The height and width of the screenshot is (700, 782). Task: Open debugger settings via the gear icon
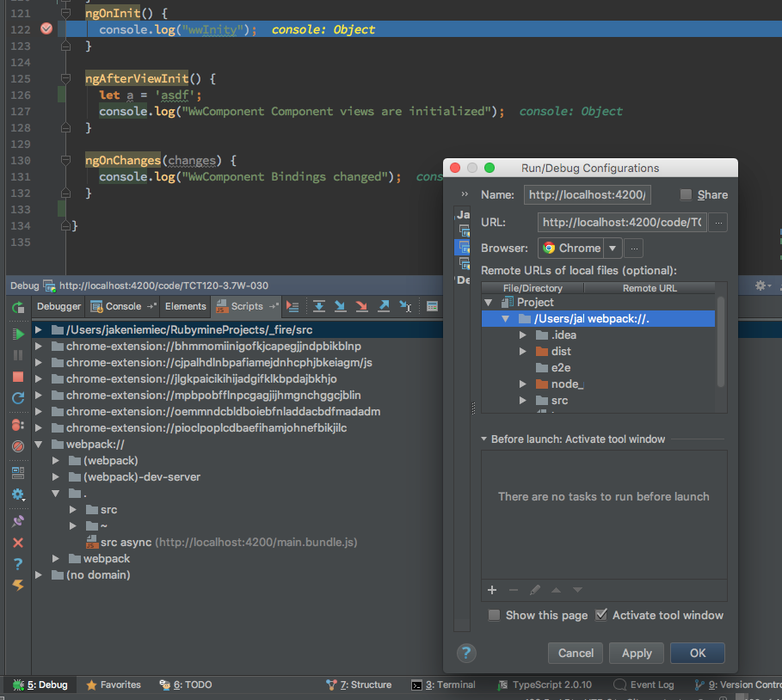pos(17,494)
